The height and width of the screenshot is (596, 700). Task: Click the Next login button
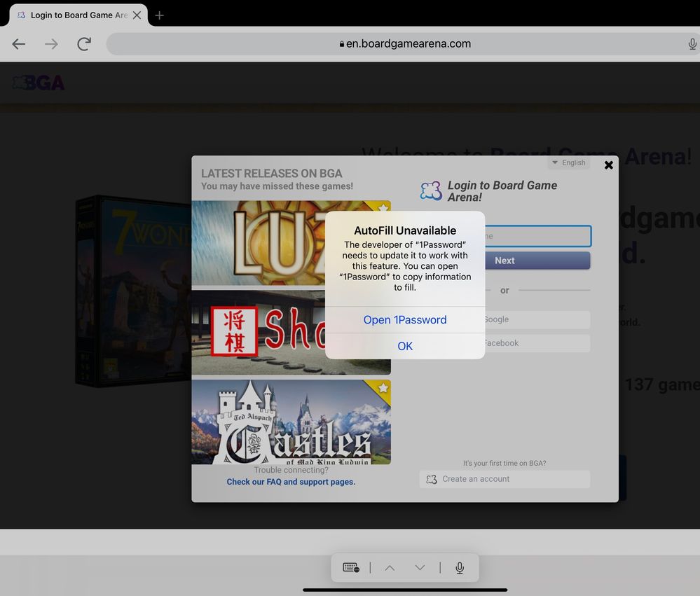(x=537, y=261)
